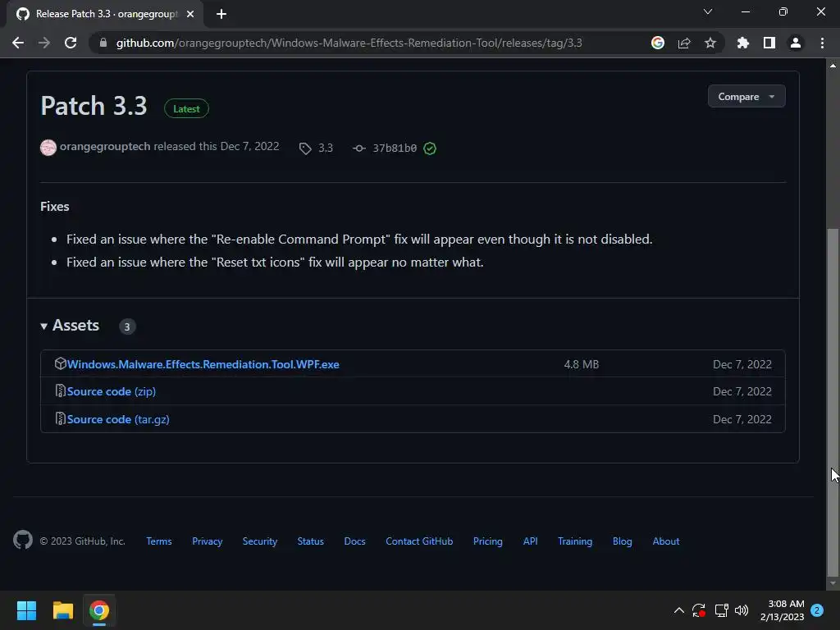Open Chrome three-dot menu

point(822,43)
